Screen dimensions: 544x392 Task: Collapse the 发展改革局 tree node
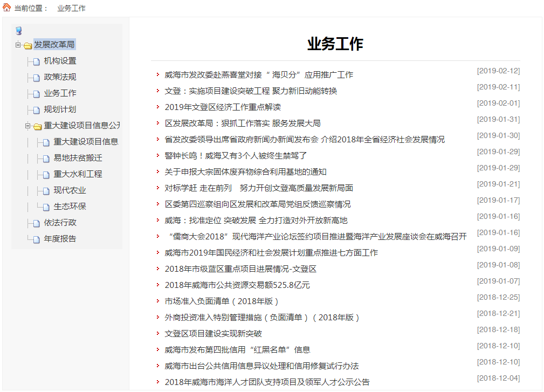(x=18, y=45)
